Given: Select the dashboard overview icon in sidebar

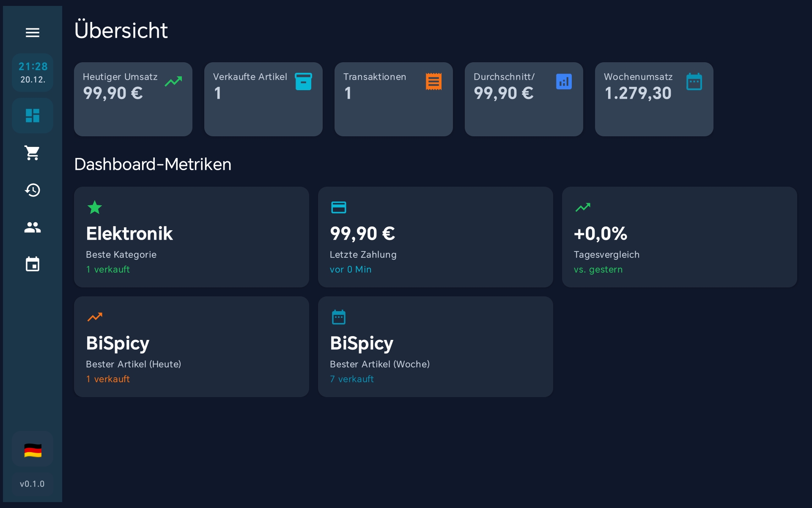Looking at the screenshot, I should [x=33, y=115].
